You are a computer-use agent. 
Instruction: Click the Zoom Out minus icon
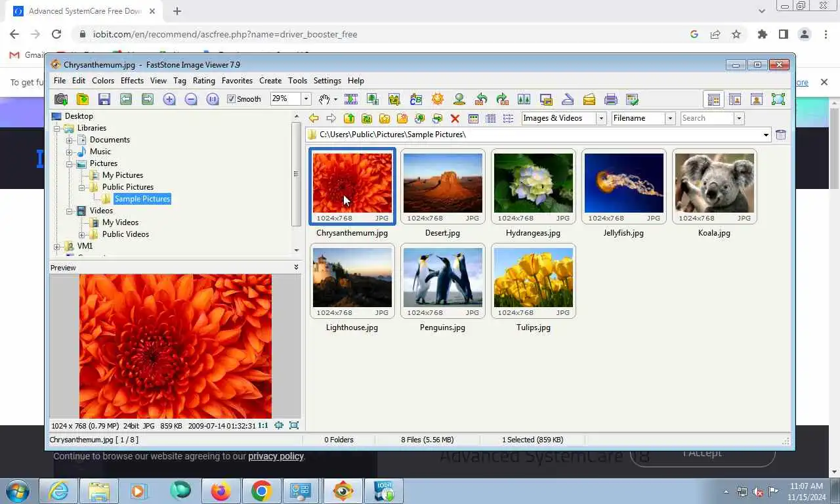tap(191, 99)
